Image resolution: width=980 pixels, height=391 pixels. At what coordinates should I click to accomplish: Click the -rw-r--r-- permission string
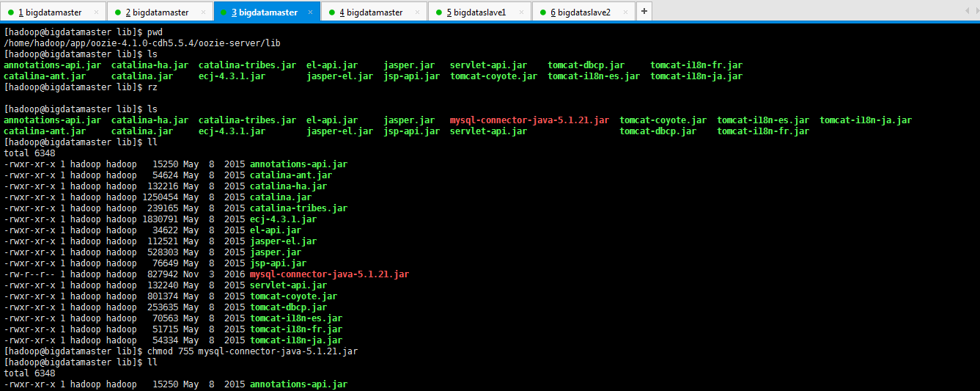click(x=29, y=274)
